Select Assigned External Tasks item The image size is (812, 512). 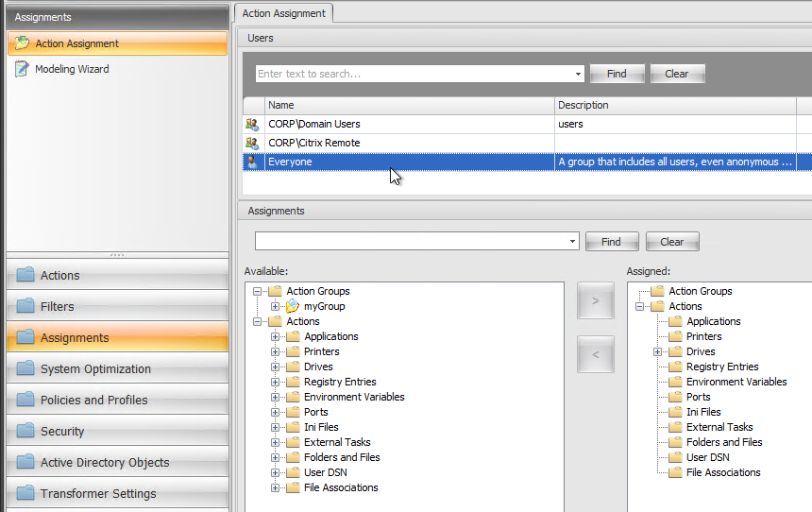click(719, 427)
